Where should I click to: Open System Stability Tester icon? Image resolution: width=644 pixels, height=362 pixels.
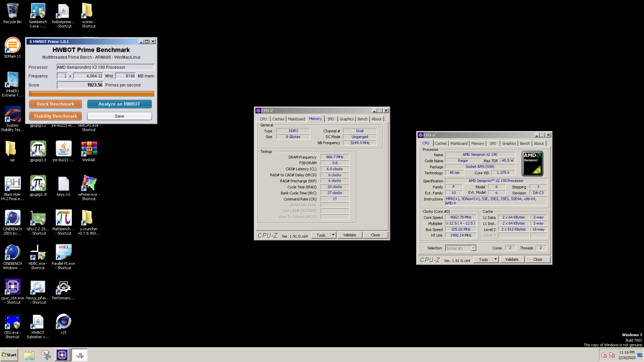[12, 119]
